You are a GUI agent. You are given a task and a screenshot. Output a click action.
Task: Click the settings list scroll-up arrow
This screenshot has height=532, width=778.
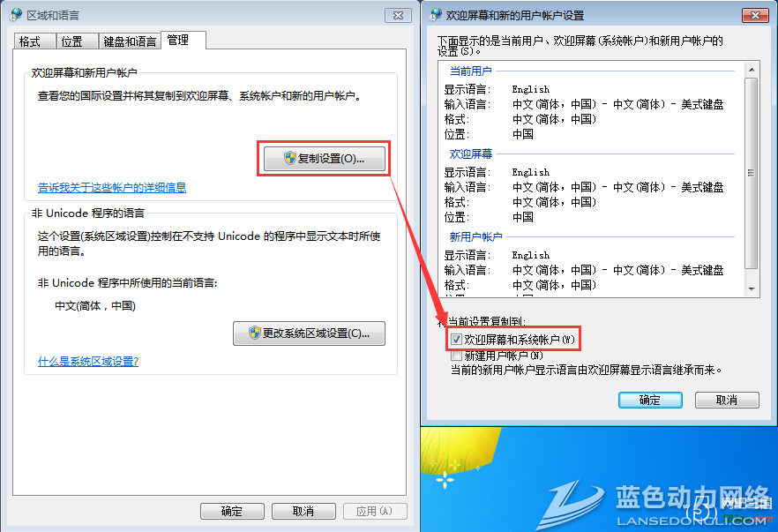coord(752,70)
